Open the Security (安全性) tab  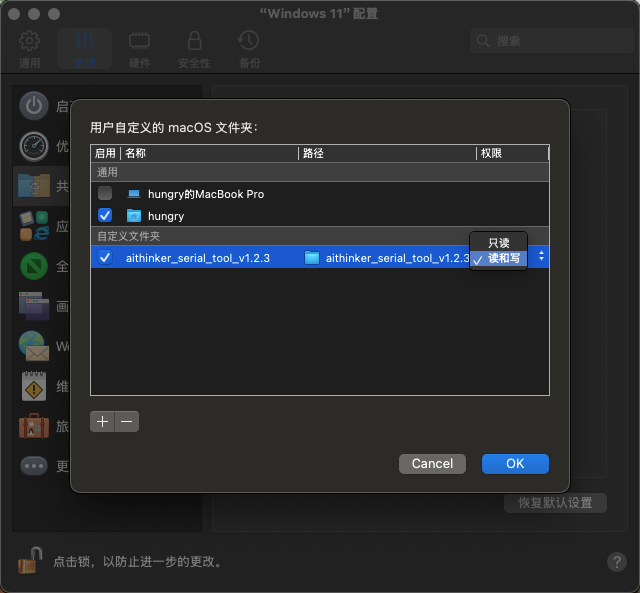194,49
